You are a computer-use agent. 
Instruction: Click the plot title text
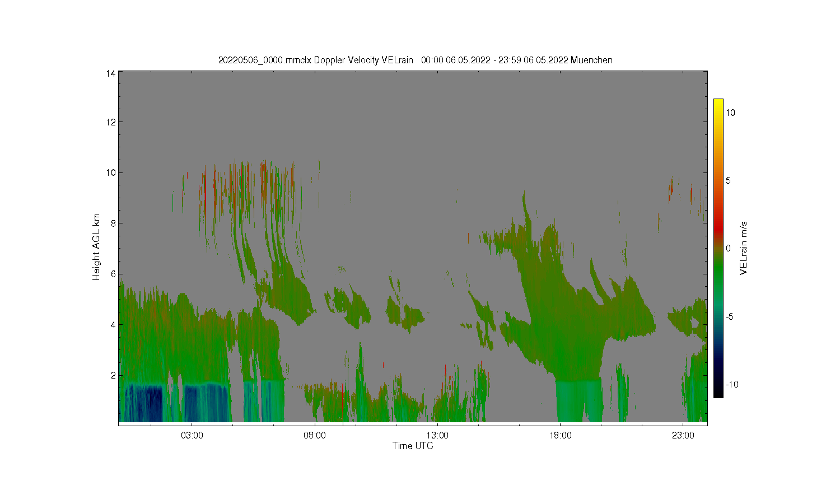(415, 60)
